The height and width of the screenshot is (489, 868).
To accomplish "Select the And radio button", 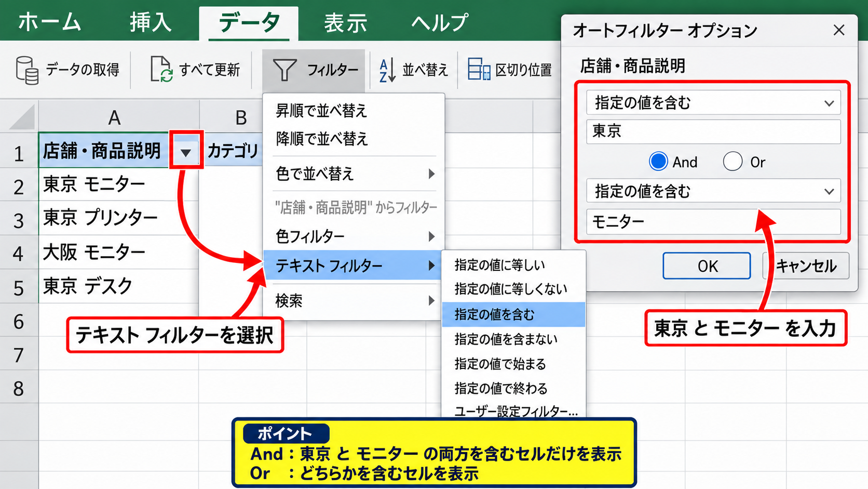I will point(658,162).
